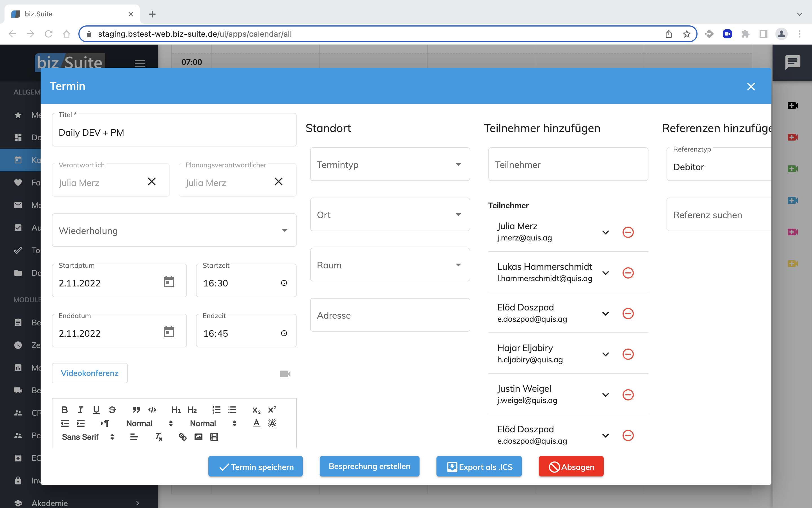
Task: Expand Julia Merz participant details
Action: pos(606,232)
